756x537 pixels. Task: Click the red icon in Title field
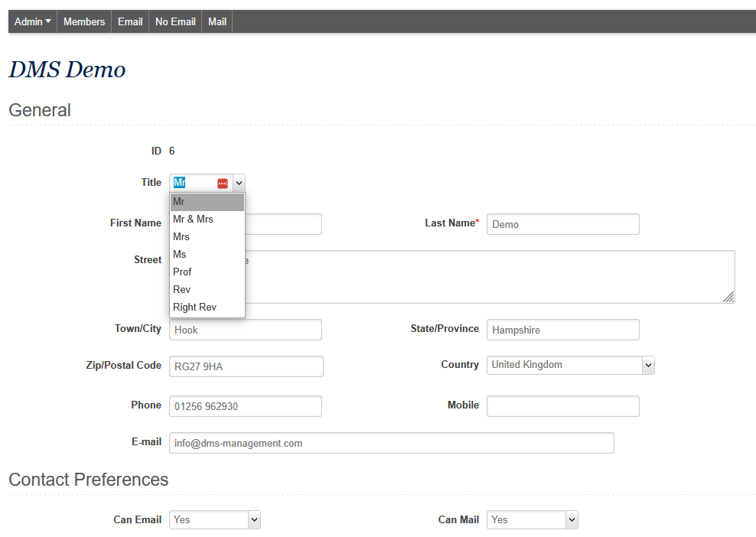[222, 184]
